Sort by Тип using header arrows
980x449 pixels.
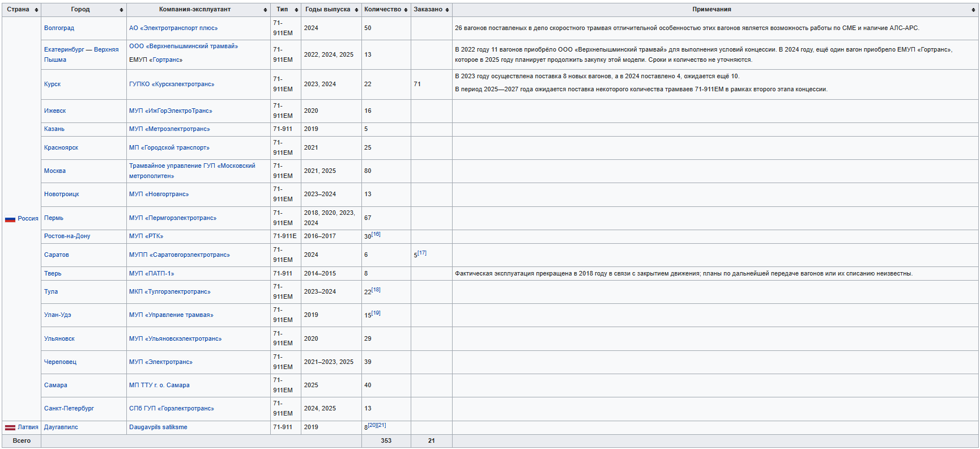(297, 10)
